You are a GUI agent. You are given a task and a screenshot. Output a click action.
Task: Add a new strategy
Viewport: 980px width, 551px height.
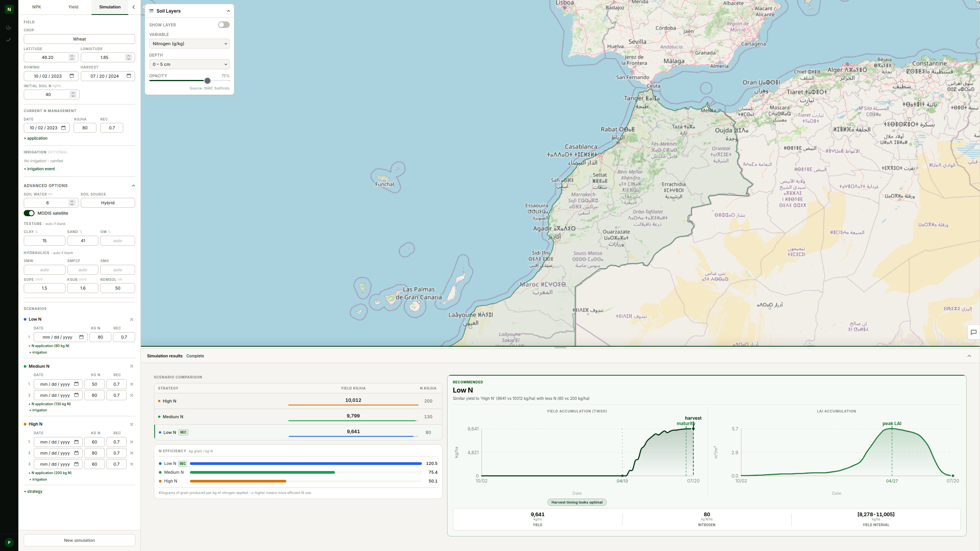[x=33, y=491]
